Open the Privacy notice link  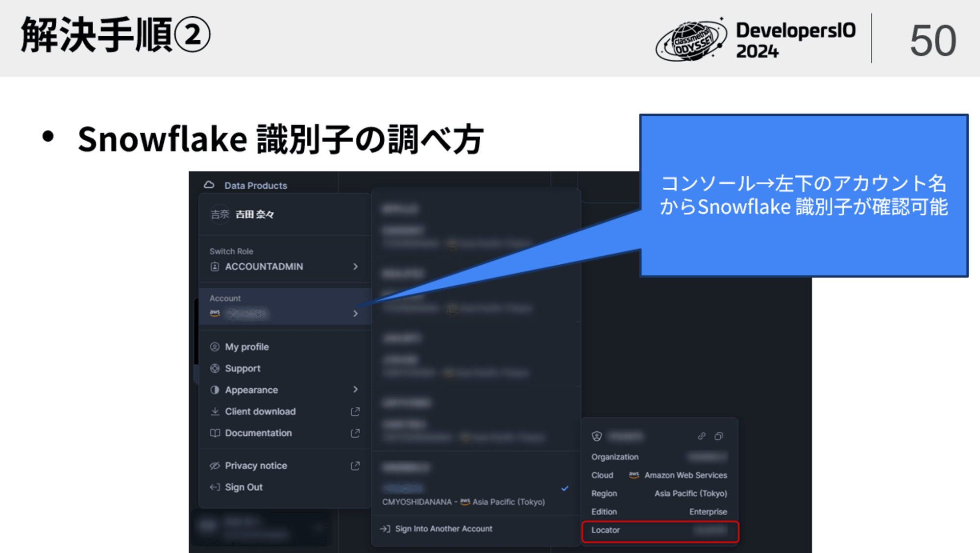click(256, 466)
